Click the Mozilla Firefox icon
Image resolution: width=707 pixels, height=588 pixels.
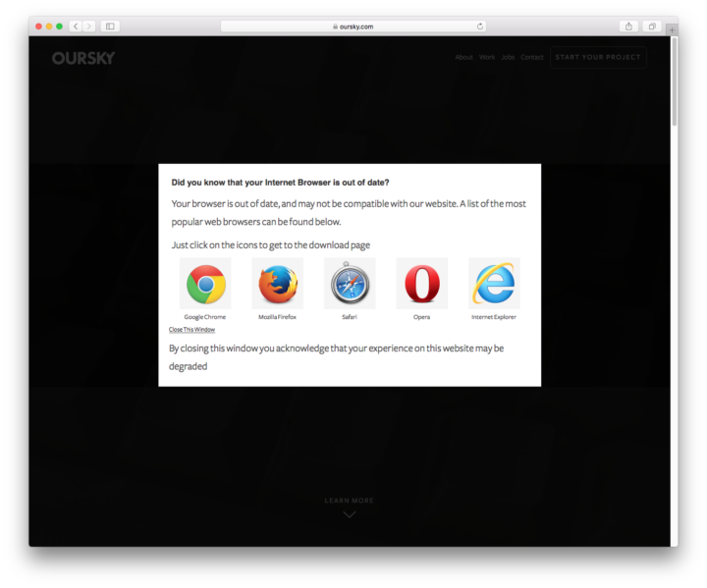(278, 284)
